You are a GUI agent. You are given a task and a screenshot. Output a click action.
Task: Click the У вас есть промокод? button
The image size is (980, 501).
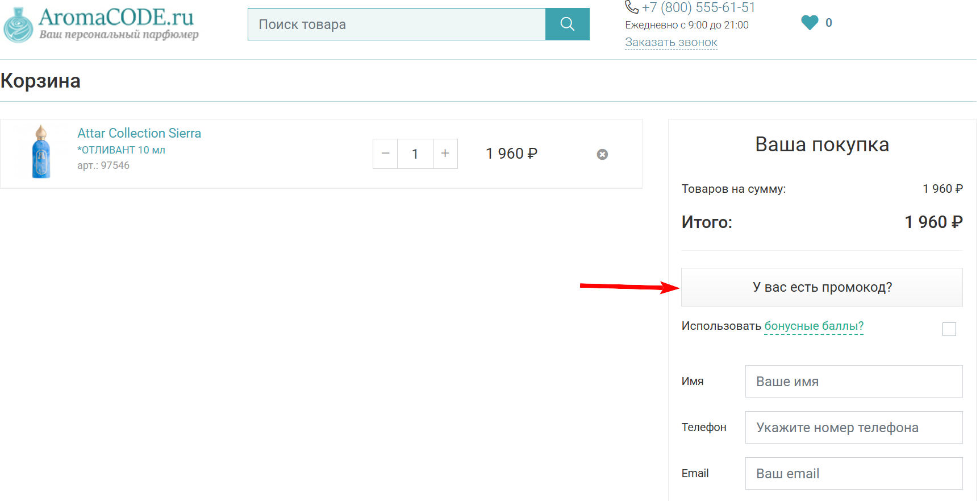tap(822, 287)
